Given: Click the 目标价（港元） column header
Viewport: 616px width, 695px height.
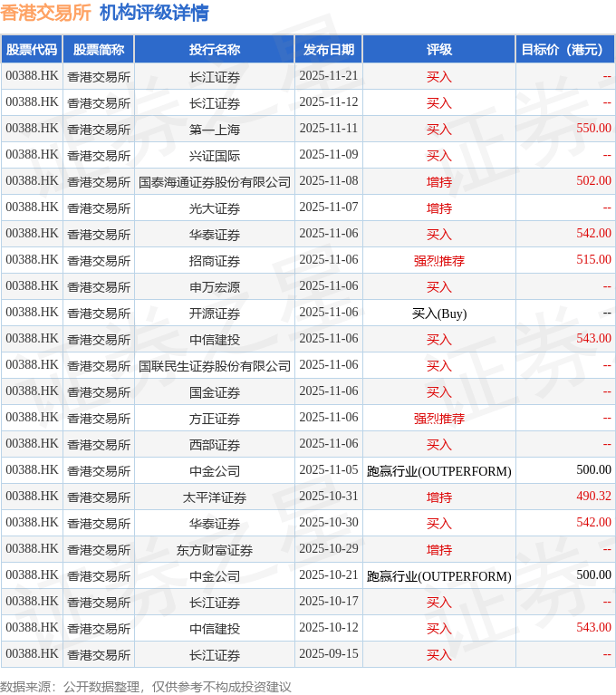Looking at the screenshot, I should [x=565, y=50].
